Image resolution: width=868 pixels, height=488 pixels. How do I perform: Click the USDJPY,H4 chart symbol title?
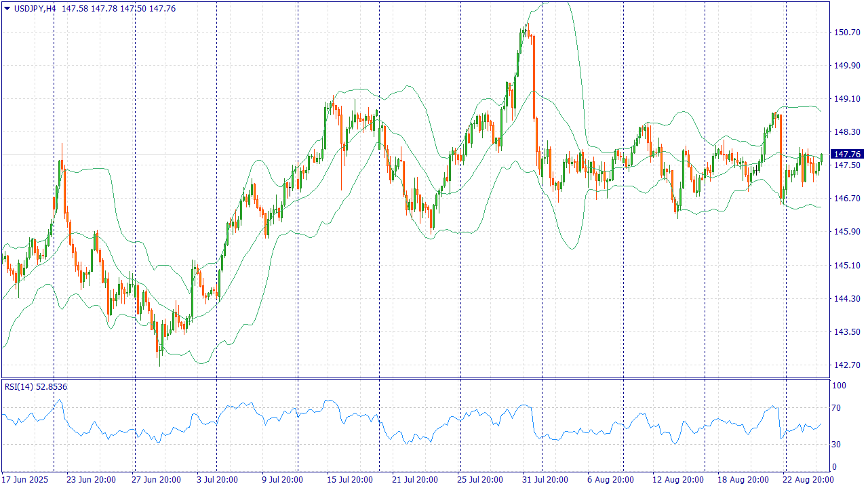pyautogui.click(x=35, y=8)
